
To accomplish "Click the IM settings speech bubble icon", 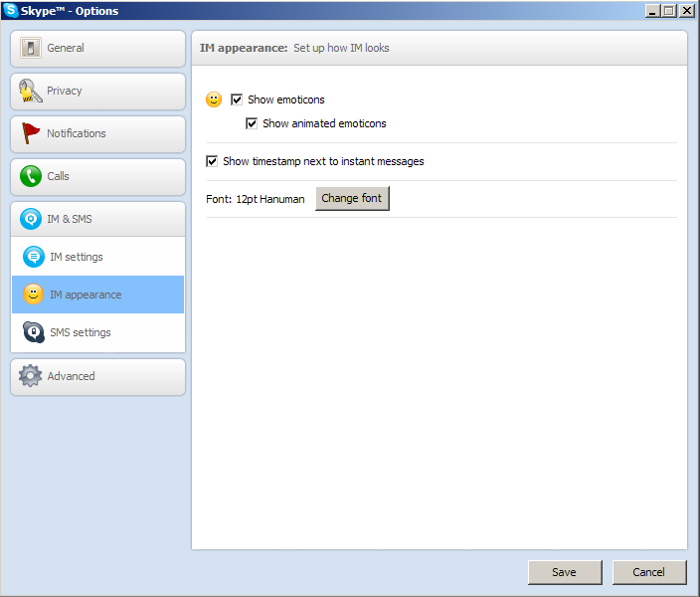I will click(34, 257).
